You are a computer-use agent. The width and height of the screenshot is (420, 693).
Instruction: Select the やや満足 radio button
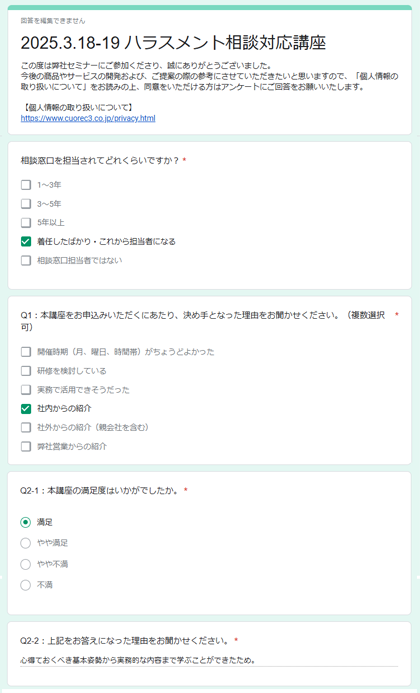point(26,543)
